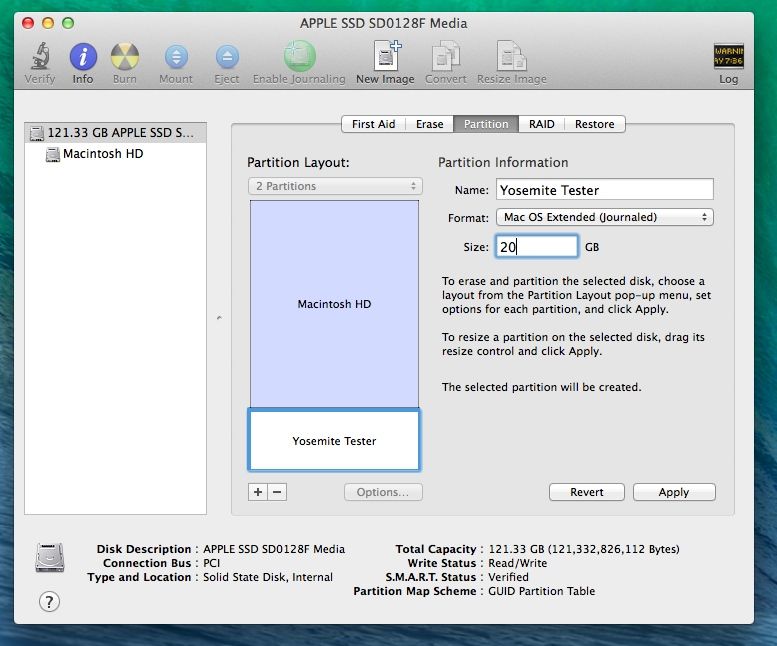This screenshot has width=777, height=646.
Task: Select Macintosh HD in the sidebar
Action: pos(102,154)
